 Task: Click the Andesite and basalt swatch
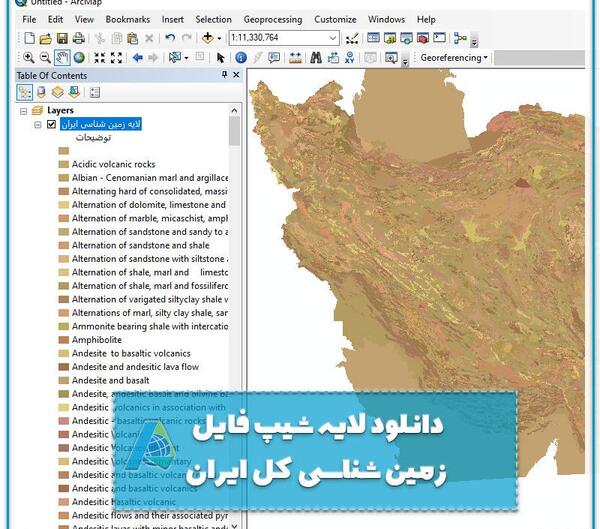click(64, 380)
